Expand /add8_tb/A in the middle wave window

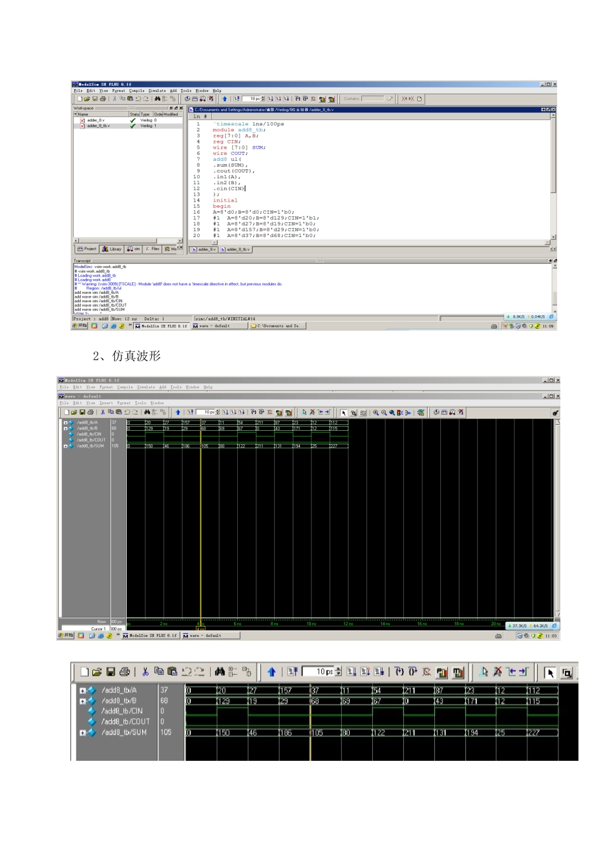point(65,422)
